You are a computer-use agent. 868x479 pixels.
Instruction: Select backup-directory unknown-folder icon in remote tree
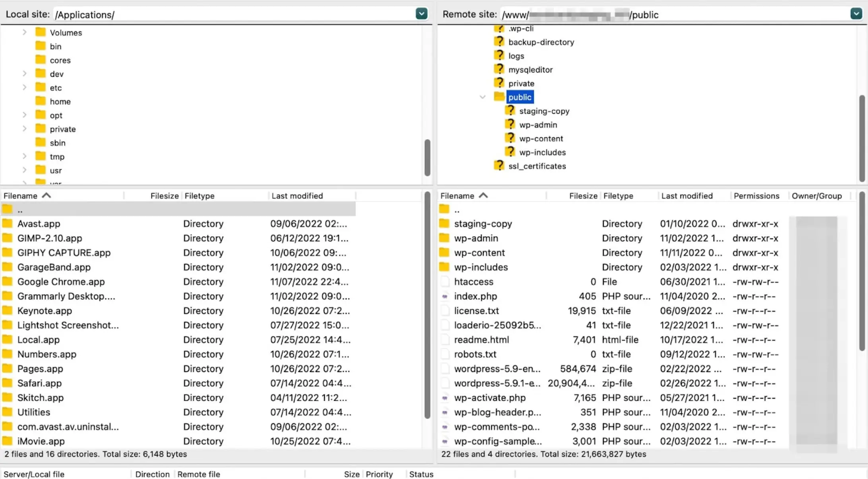499,41
